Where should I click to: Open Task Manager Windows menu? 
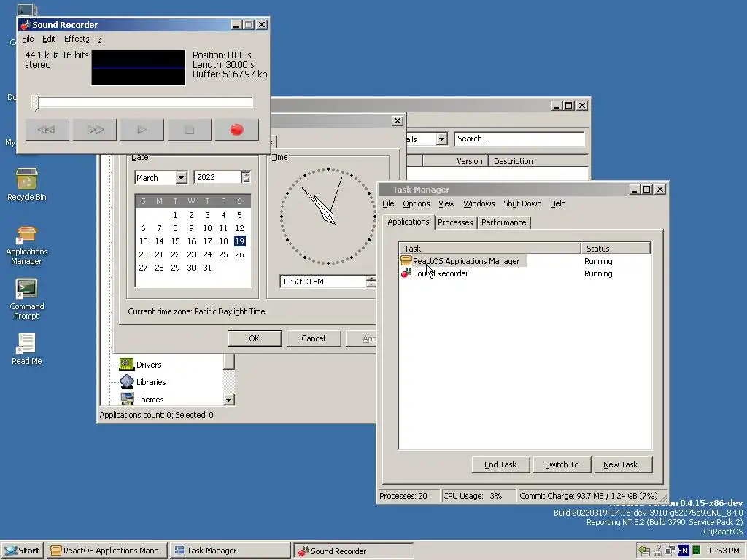[x=479, y=204]
